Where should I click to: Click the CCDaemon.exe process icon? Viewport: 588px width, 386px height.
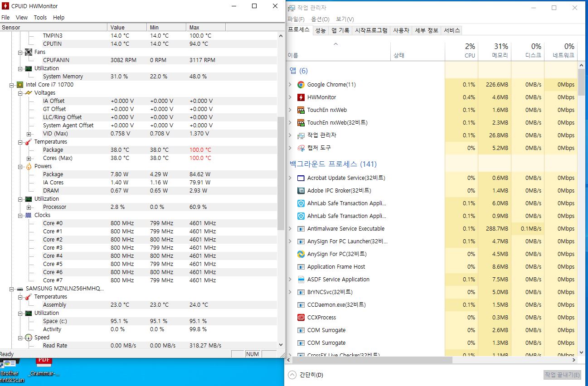(301, 305)
